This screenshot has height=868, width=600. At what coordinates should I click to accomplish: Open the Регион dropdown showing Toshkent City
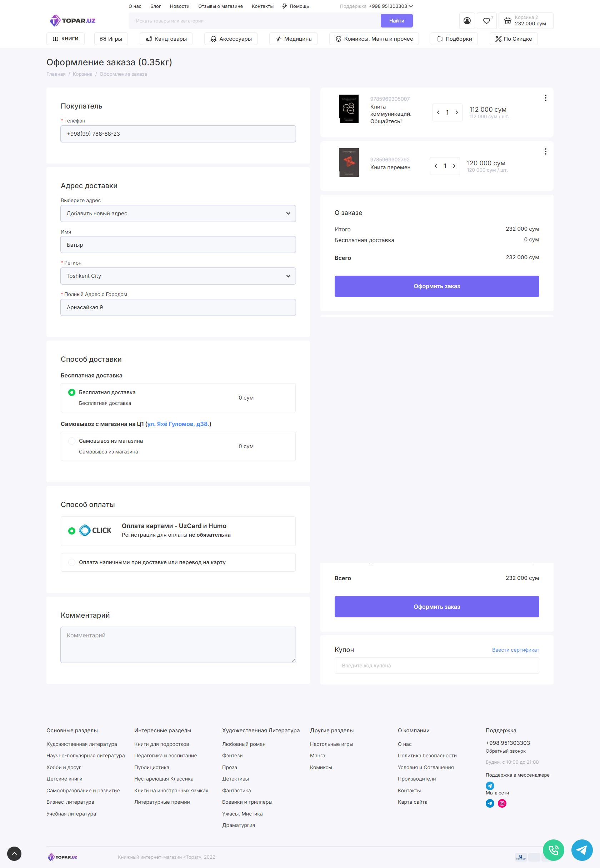(x=178, y=276)
